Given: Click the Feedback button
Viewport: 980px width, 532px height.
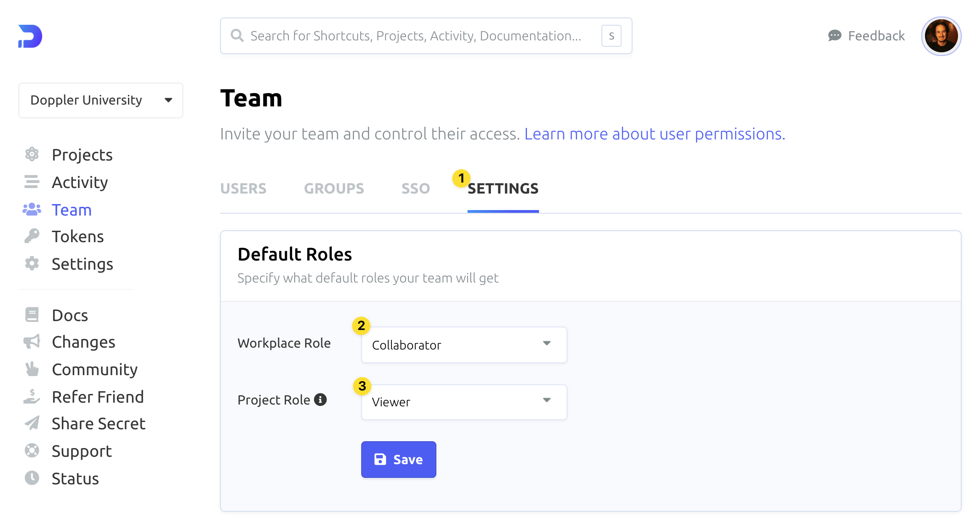Looking at the screenshot, I should coord(866,36).
